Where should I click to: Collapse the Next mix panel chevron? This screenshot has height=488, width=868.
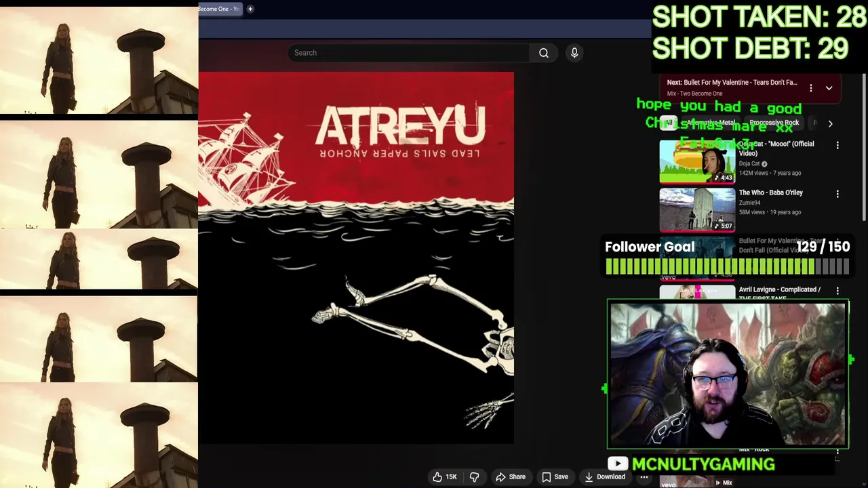pyautogui.click(x=829, y=88)
